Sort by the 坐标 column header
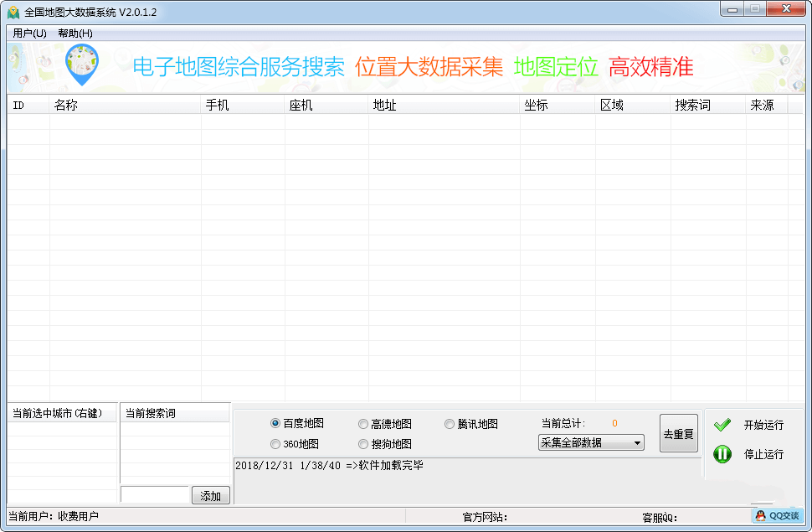 pos(558,105)
